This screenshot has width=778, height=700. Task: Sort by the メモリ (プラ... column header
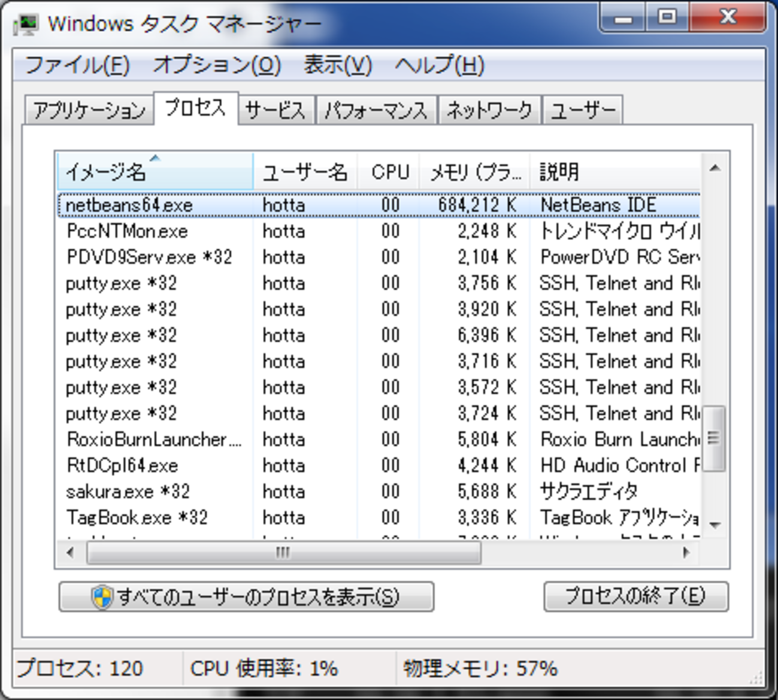475,172
